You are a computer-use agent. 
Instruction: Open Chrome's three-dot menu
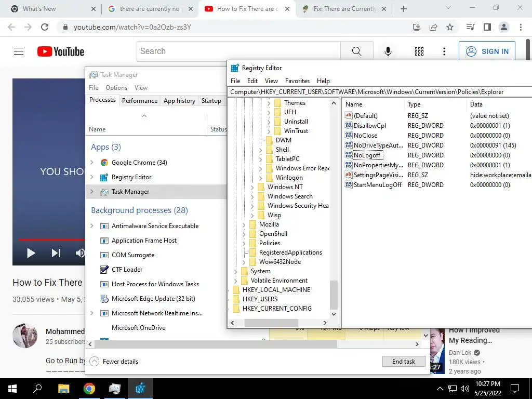coord(521,27)
